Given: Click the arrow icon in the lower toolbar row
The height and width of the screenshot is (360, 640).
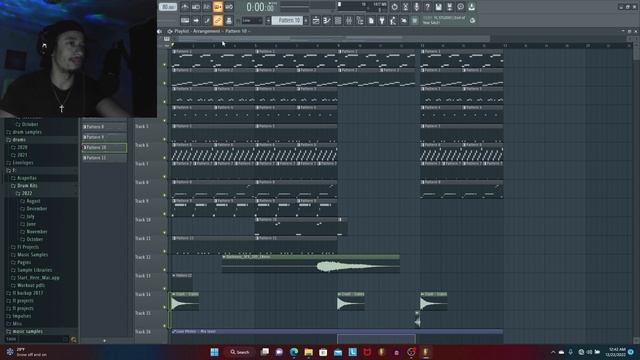Looking at the screenshot, I should pyautogui.click(x=196, y=20).
